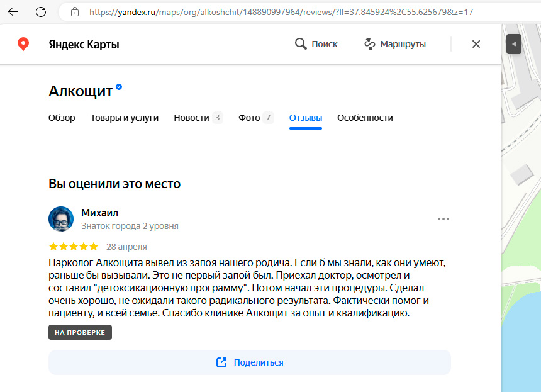Click the Поделиться share button
Screen dimensions: 541x392
coord(250,362)
